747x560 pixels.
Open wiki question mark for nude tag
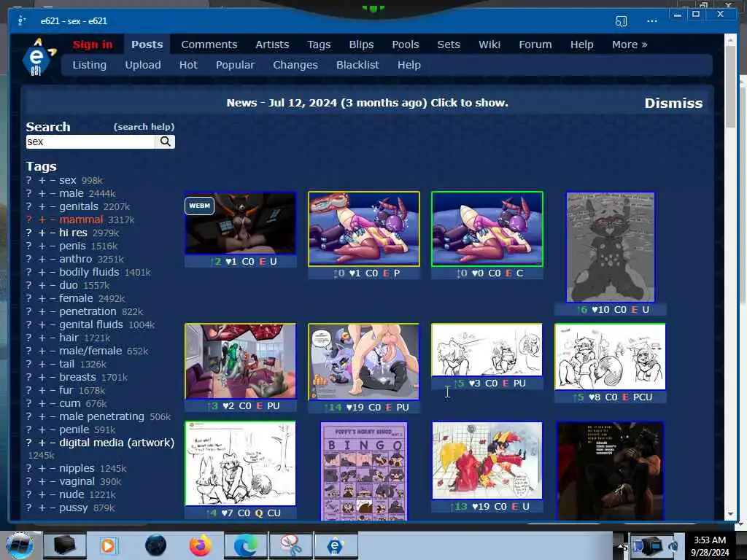[29, 494]
